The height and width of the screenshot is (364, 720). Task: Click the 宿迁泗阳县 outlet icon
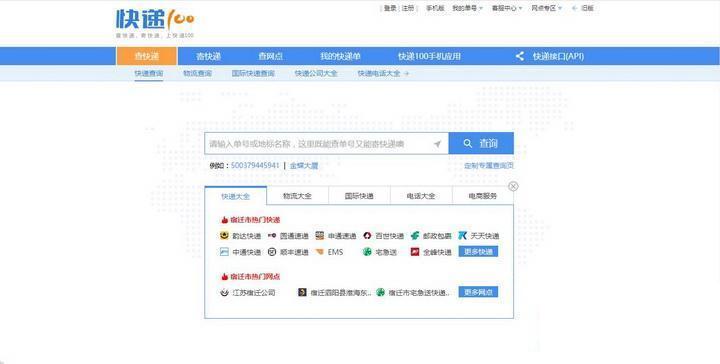click(302, 292)
